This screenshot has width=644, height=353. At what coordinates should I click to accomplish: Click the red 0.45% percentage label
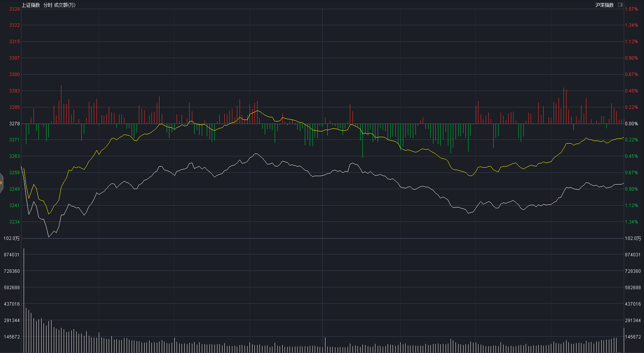tap(631, 91)
